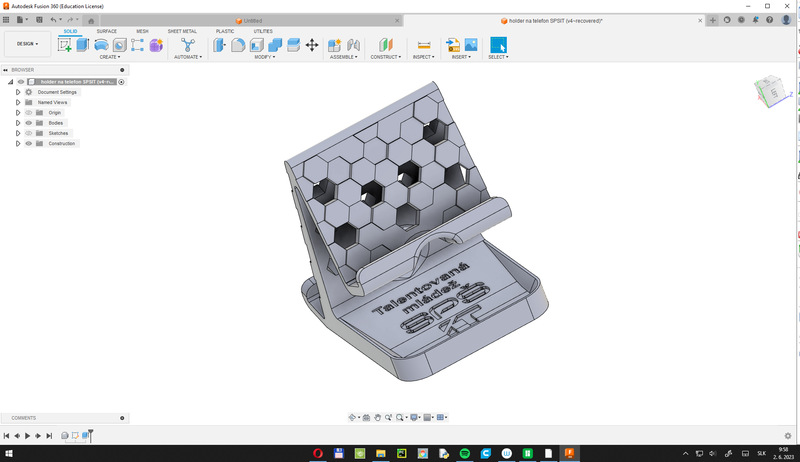Select the Move/Copy tool

coord(312,44)
